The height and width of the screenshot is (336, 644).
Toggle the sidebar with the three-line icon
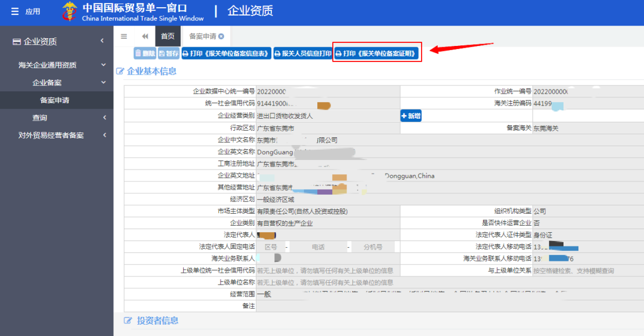pyautogui.click(x=124, y=36)
